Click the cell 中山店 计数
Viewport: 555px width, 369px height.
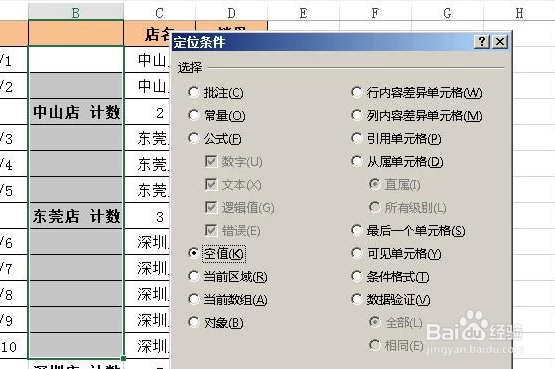76,112
